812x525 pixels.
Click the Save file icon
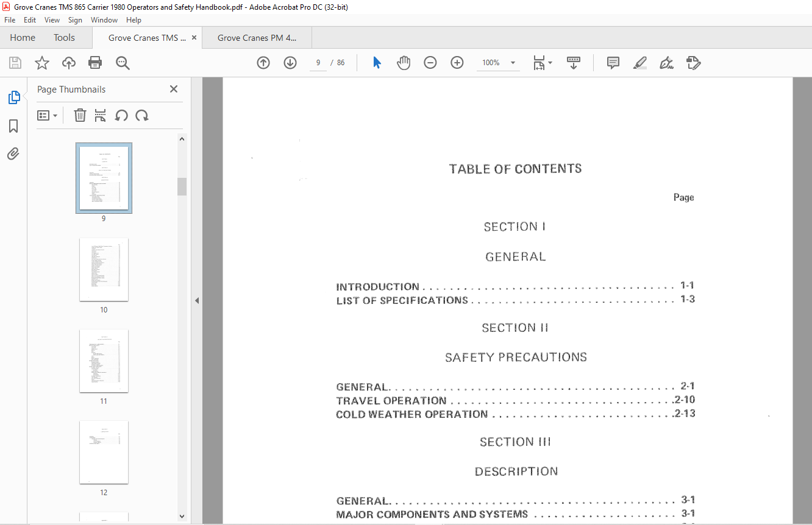[x=15, y=63]
